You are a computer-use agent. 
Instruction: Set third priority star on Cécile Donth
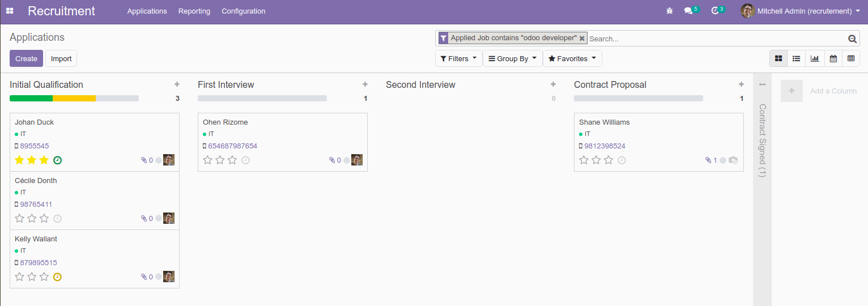pyautogui.click(x=44, y=219)
